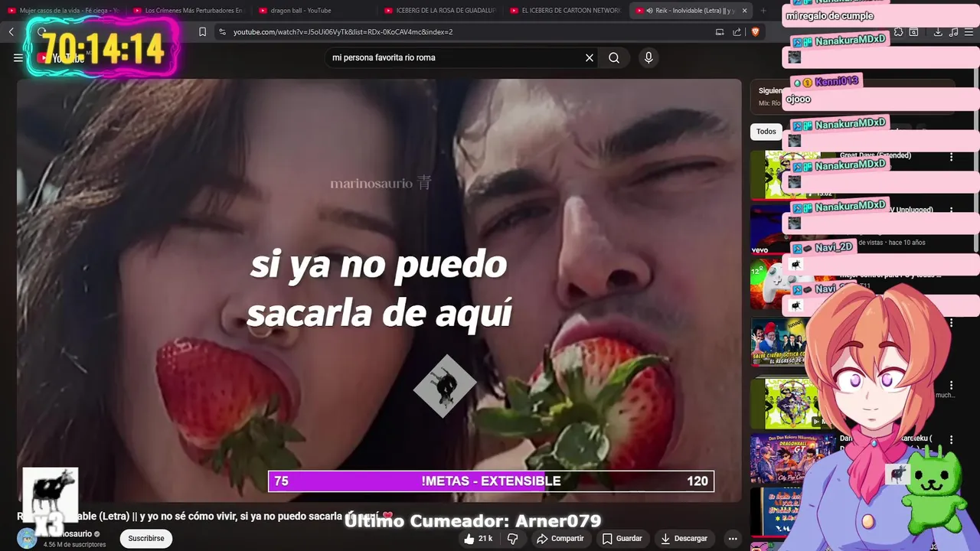Open the Brave Shields lion icon
The image size is (980, 551).
(x=756, y=31)
